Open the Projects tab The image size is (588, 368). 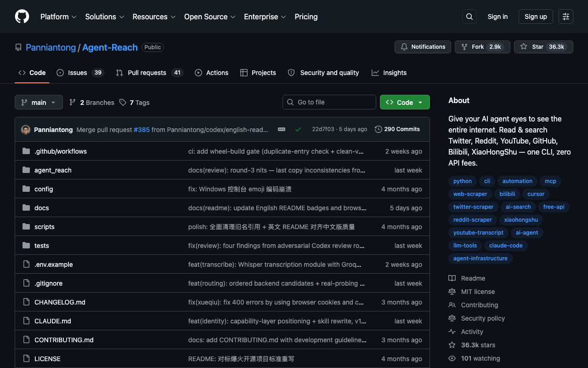(258, 73)
